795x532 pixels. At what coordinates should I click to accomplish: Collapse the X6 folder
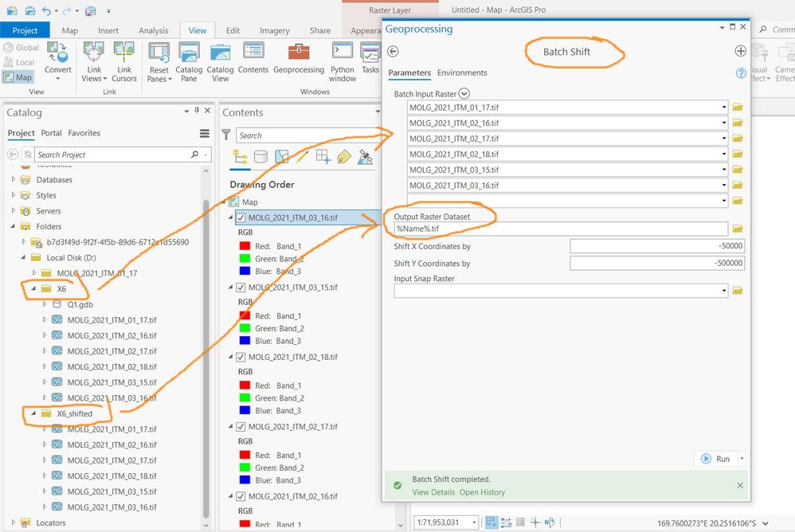(x=33, y=289)
